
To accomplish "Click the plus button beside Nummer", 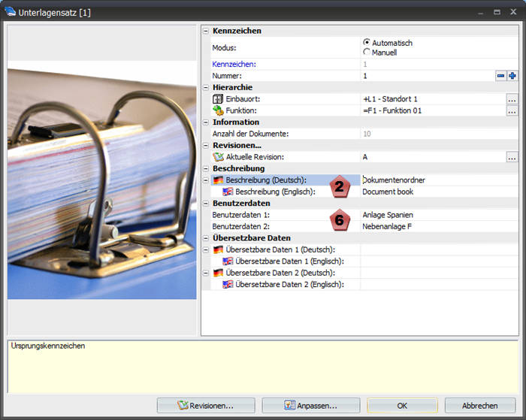I will [512, 76].
